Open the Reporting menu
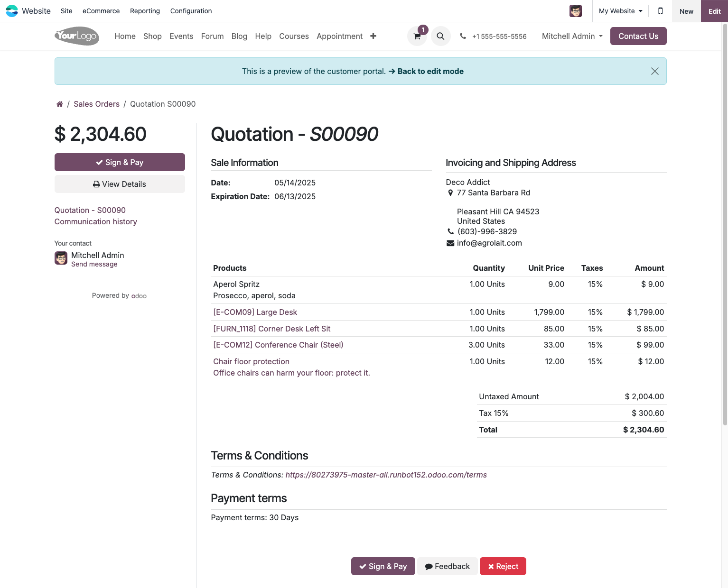This screenshot has height=588, width=728. (145, 11)
